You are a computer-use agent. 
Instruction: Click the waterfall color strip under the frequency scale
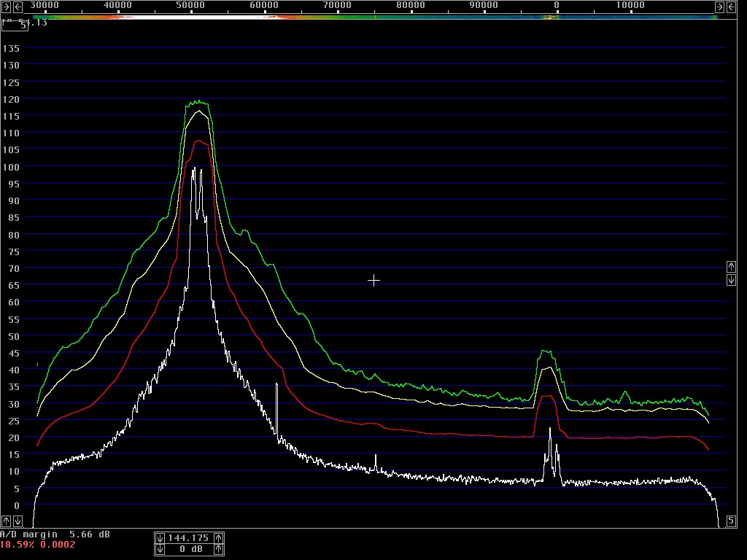point(375,17)
